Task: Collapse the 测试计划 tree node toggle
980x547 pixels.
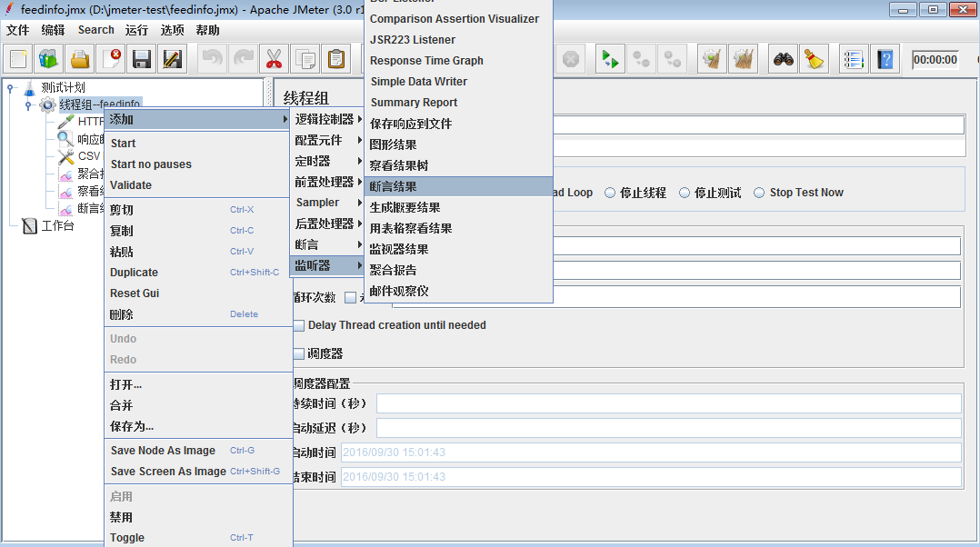Action: tap(10, 88)
